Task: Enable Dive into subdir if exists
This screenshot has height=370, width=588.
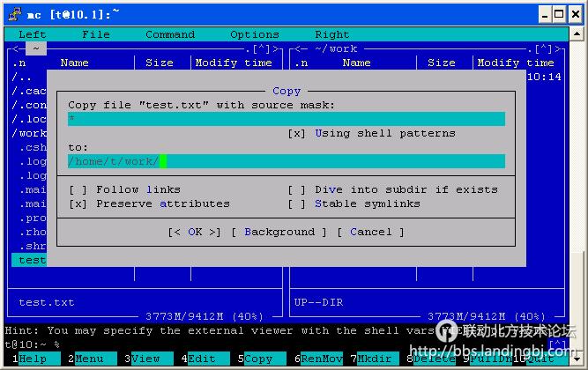Action: [x=298, y=189]
